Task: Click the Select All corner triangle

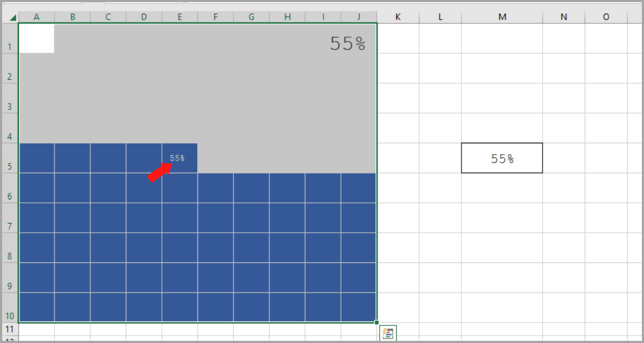Action: (13, 18)
